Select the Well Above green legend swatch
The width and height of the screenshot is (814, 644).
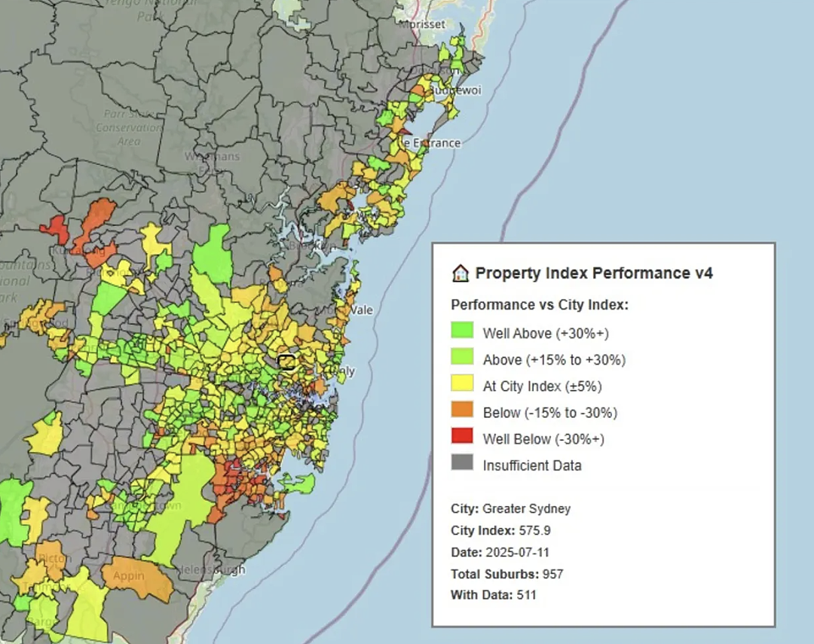click(x=462, y=330)
